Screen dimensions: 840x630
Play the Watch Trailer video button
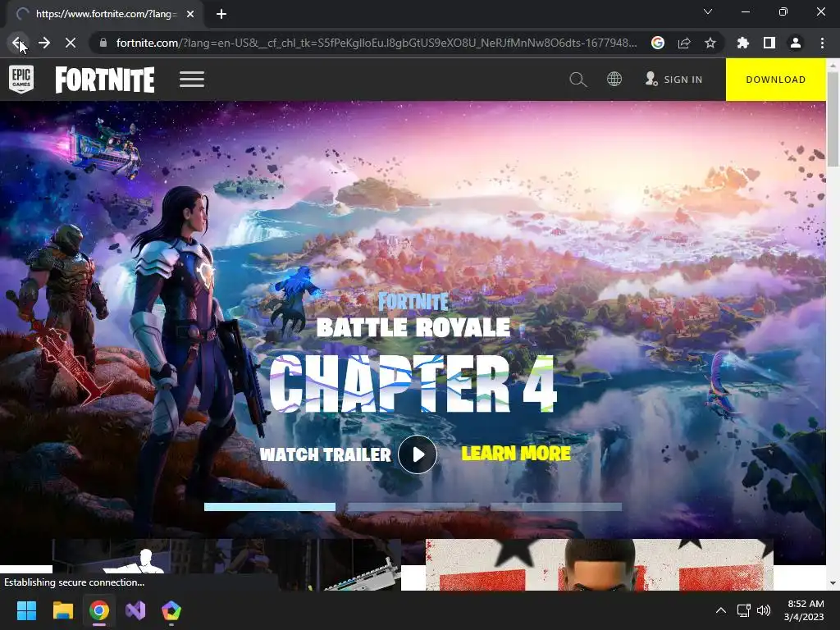click(x=418, y=454)
